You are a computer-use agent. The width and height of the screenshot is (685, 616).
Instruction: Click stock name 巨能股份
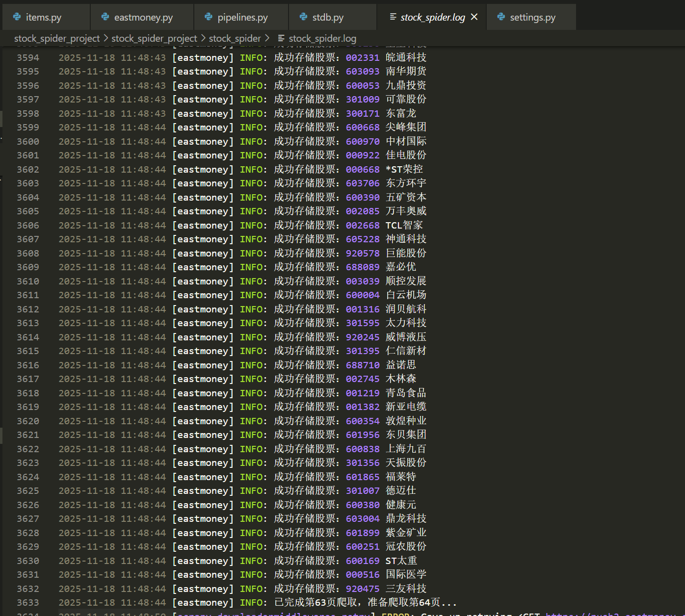click(406, 254)
